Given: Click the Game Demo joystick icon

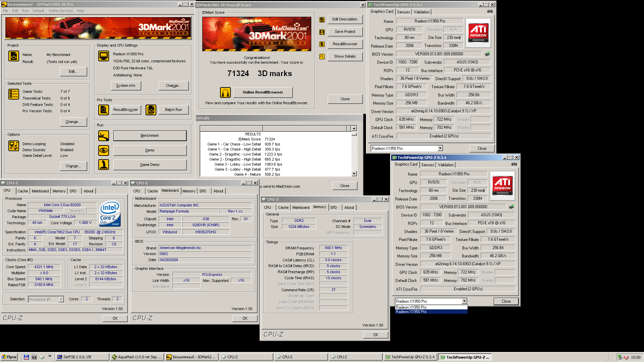Looking at the screenshot, I should 104,165.
